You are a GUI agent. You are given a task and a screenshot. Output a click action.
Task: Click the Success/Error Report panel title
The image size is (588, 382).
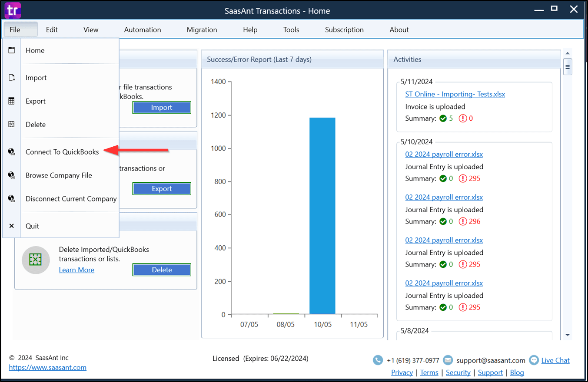tap(259, 59)
